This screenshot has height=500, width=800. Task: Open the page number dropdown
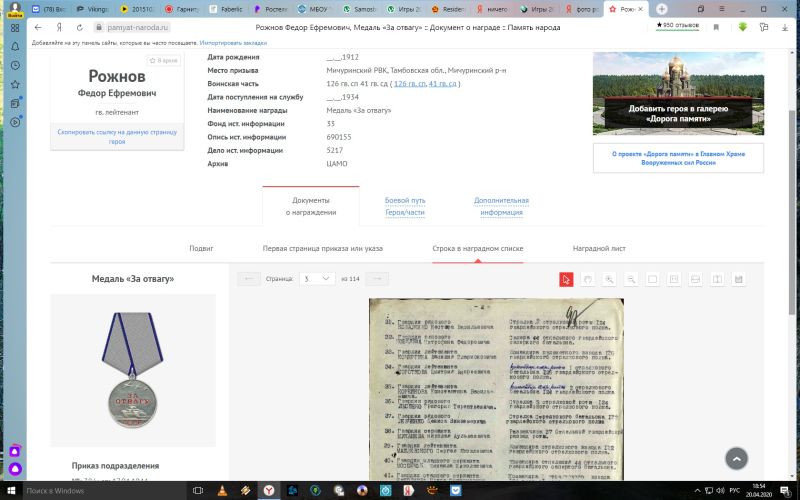[x=318, y=279]
